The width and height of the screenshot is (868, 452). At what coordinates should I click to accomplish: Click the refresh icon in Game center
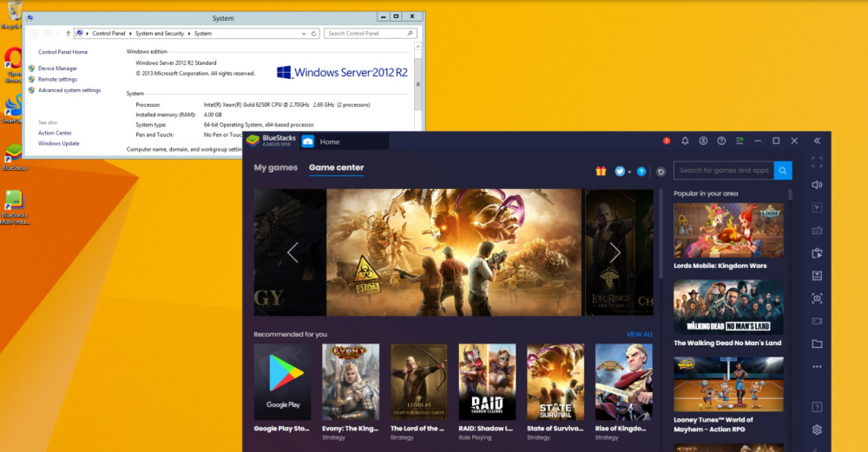[x=661, y=172]
